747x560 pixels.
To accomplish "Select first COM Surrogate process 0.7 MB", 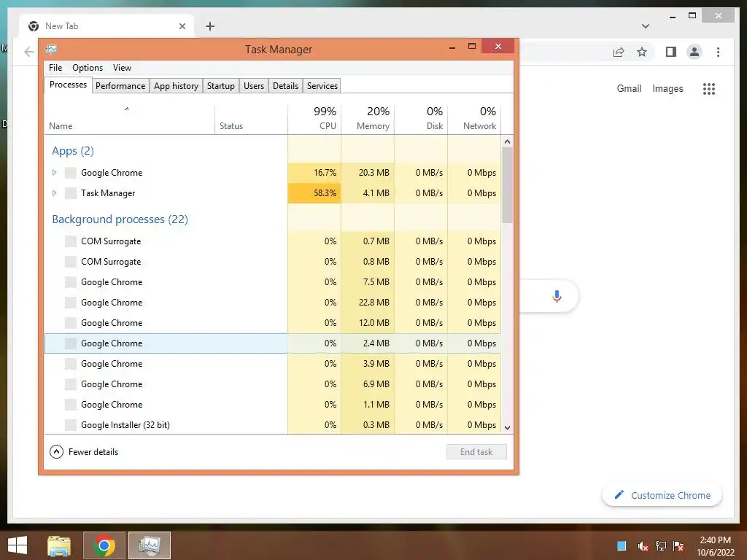I will point(273,241).
